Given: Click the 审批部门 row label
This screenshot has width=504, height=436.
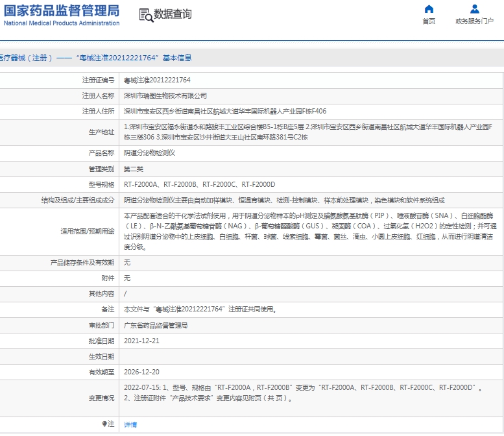Looking at the screenshot, I should [x=101, y=326].
